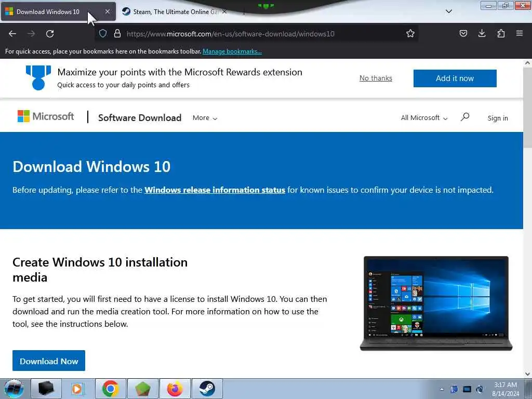Open the Firefox hamburger menu
This screenshot has width=532, height=399.
(x=520, y=33)
